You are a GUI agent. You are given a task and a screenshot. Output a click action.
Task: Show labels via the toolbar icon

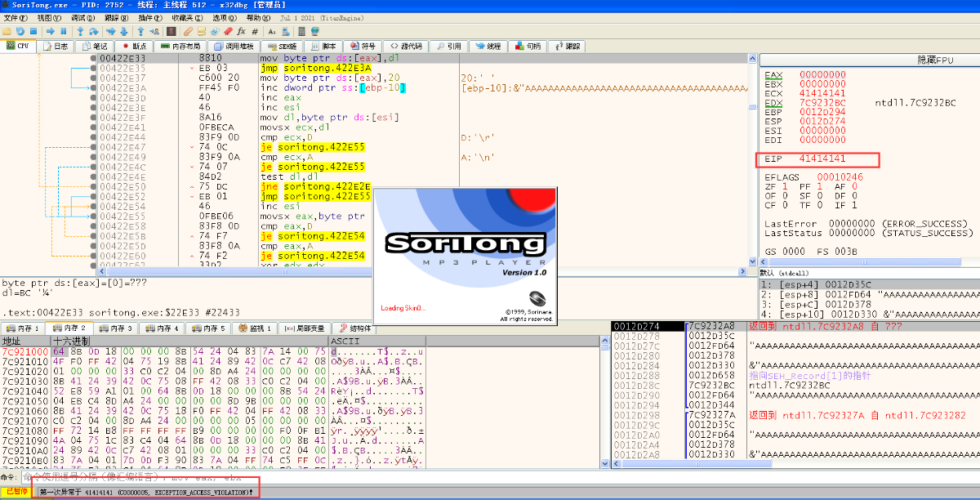click(214, 31)
